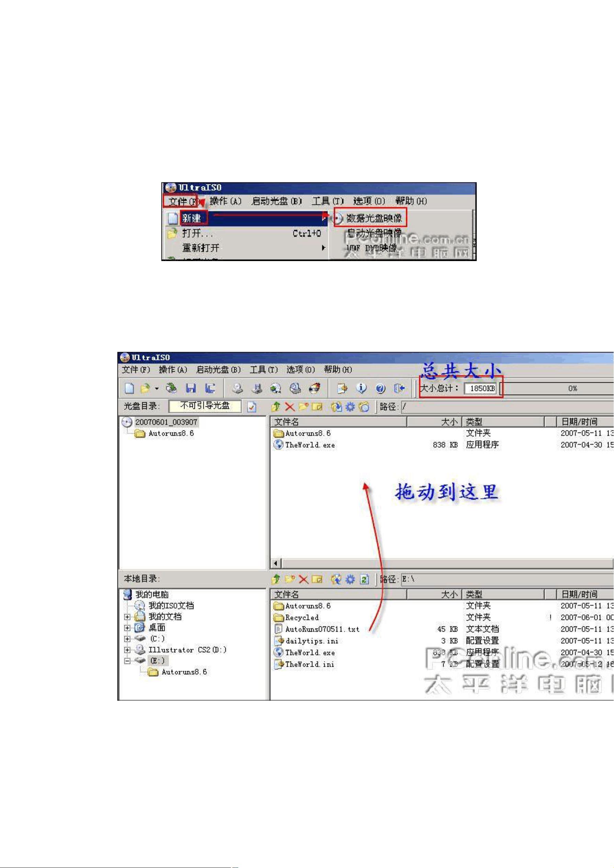Choose 启动光盘映像 from the 新建 submenu

point(374,233)
